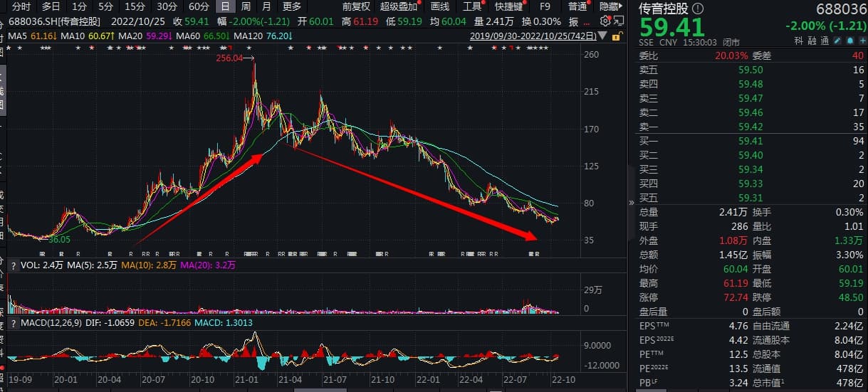Click the 画线 drawing tool button

pos(441,6)
